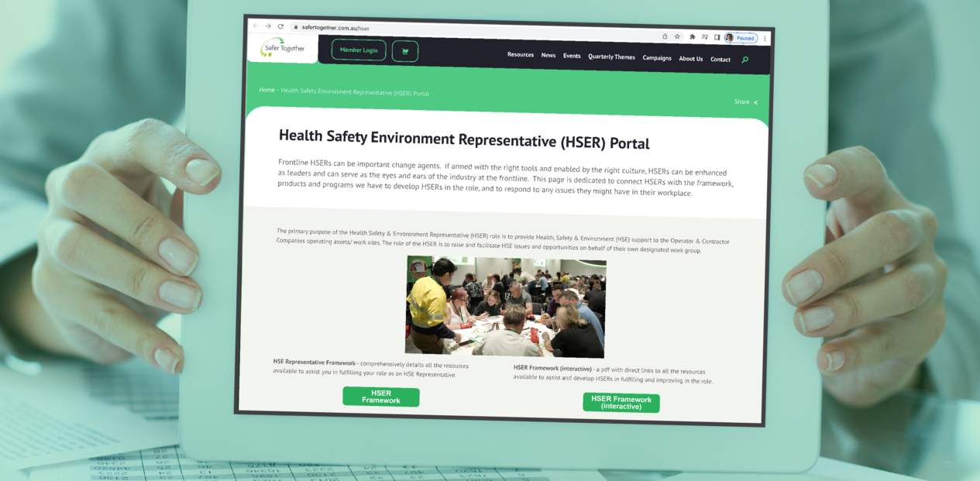Click the HSER Framework (interactive) button
The image size is (980, 481).
(621, 403)
